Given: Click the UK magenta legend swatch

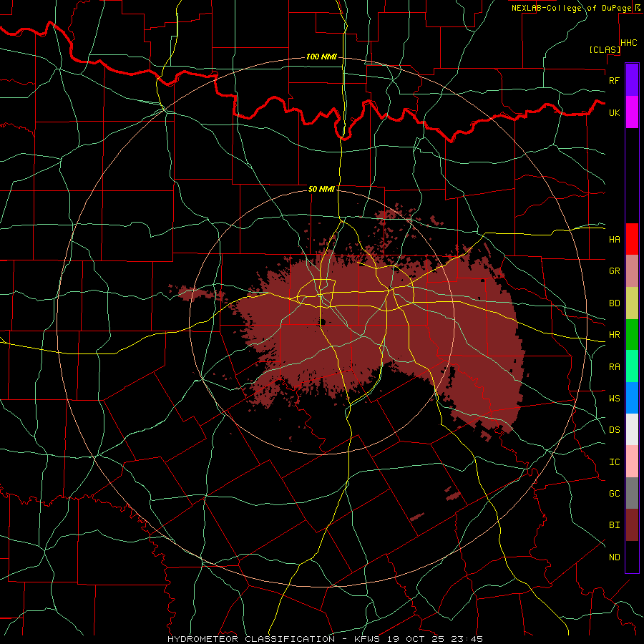Looking at the screenshot, I should [x=632, y=112].
